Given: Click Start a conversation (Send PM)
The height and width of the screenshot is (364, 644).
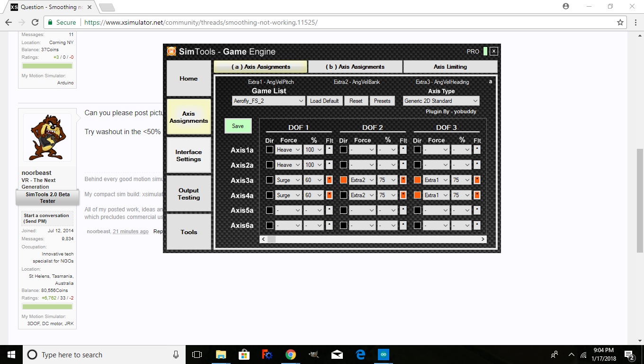Looking at the screenshot, I should (x=46, y=218).
